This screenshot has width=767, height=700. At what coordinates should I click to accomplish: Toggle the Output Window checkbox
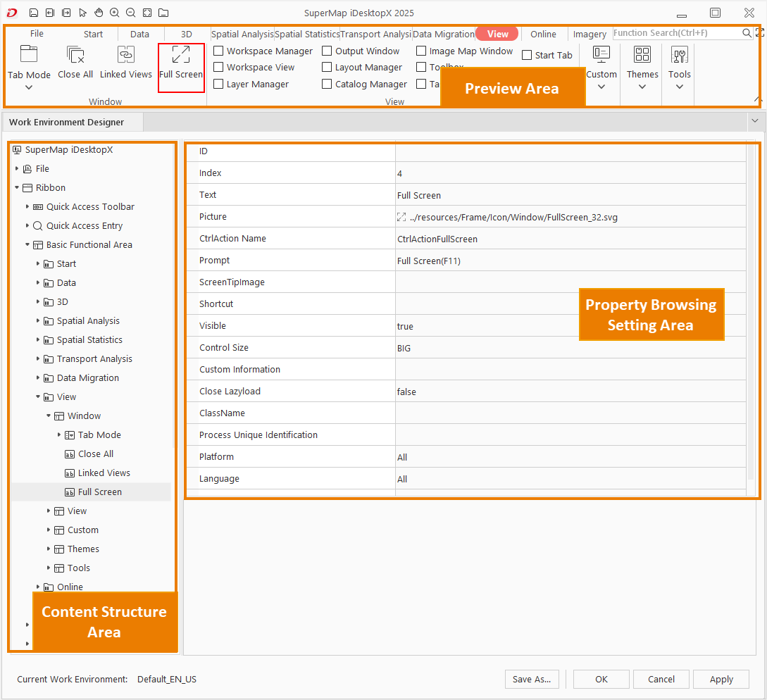327,51
